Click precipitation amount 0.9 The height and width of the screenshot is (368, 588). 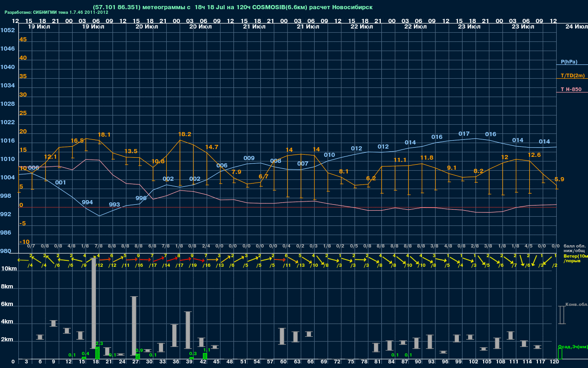click(x=140, y=351)
